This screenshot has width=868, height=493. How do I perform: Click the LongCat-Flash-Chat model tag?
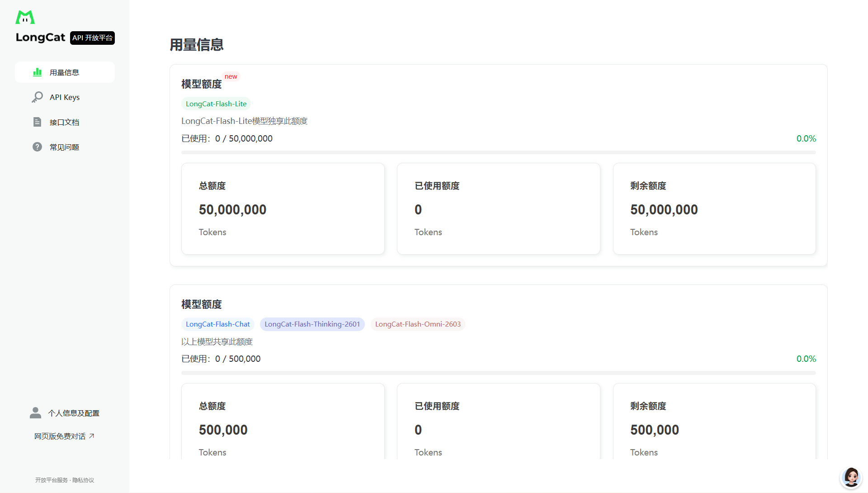click(218, 324)
